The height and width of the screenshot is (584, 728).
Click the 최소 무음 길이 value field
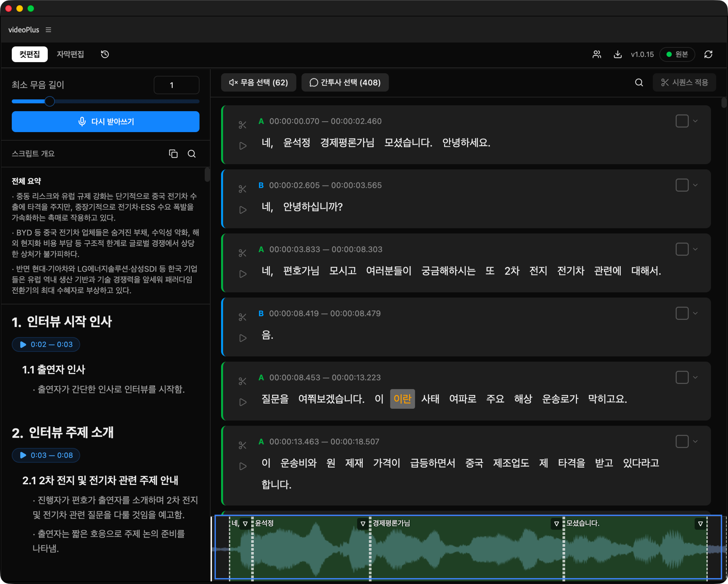[x=176, y=85]
